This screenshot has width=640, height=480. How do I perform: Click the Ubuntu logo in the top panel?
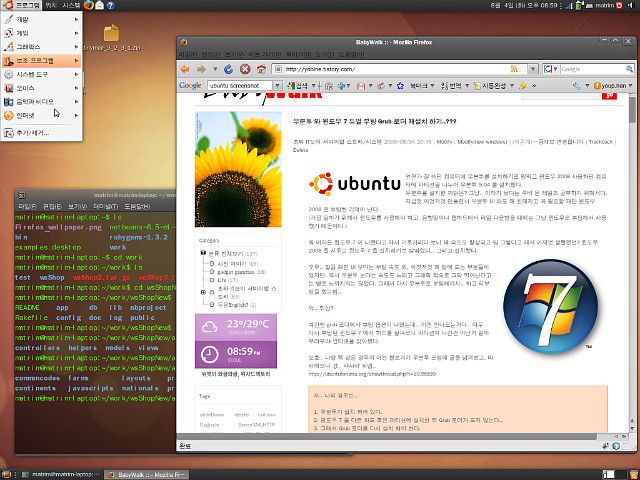[x=8, y=5]
